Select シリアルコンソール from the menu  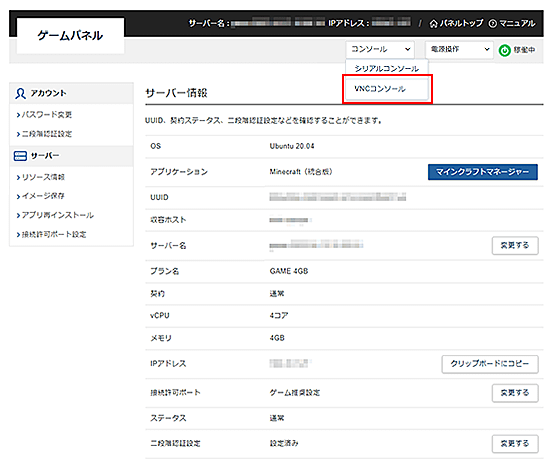click(387, 68)
